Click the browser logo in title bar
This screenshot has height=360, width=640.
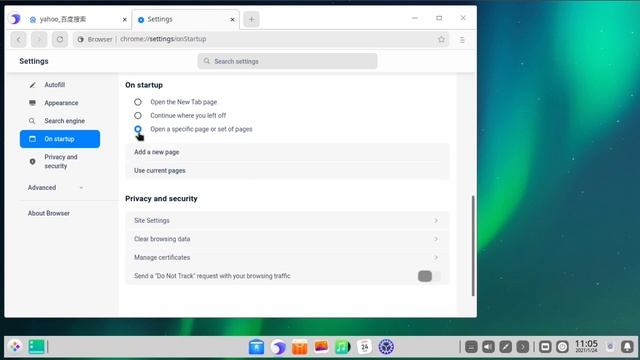(x=15, y=18)
